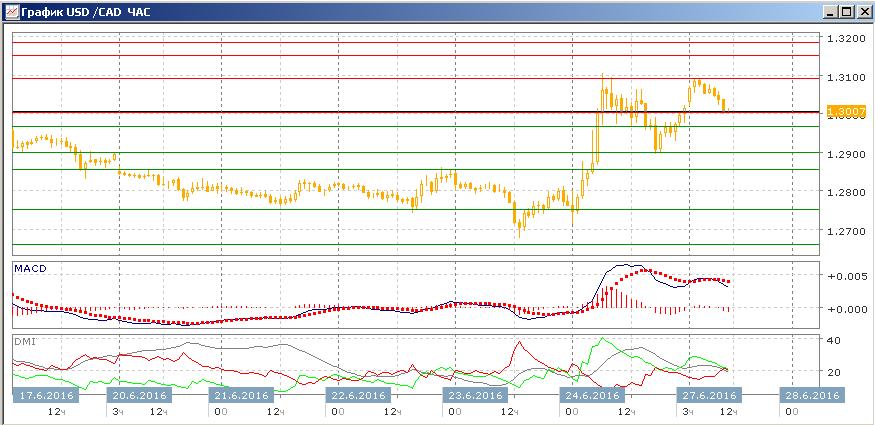Minimize the USD/CAD chart window

tap(831, 11)
